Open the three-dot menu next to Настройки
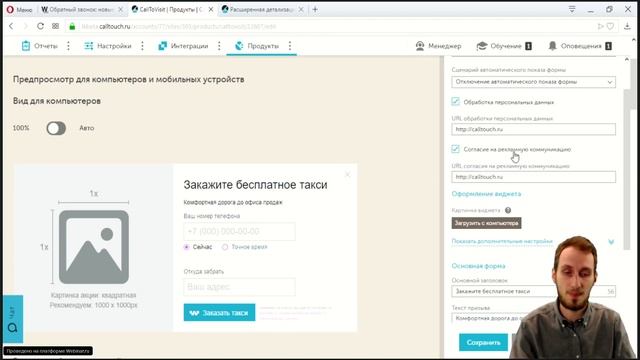This screenshot has height=360, width=640. pos(142,46)
